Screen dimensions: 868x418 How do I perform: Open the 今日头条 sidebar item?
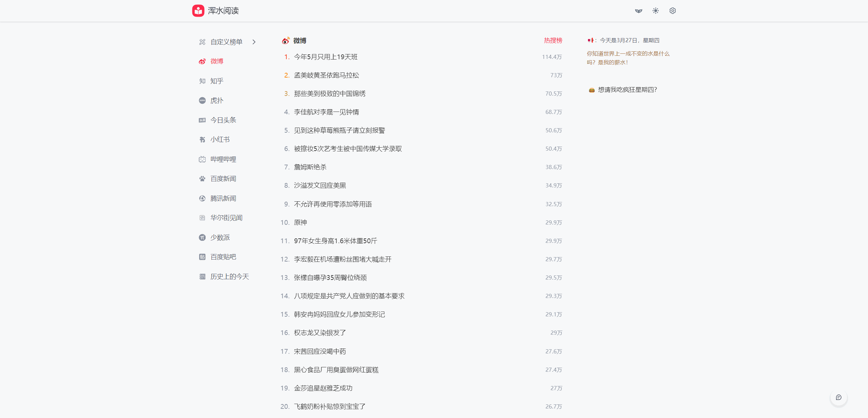coord(223,120)
